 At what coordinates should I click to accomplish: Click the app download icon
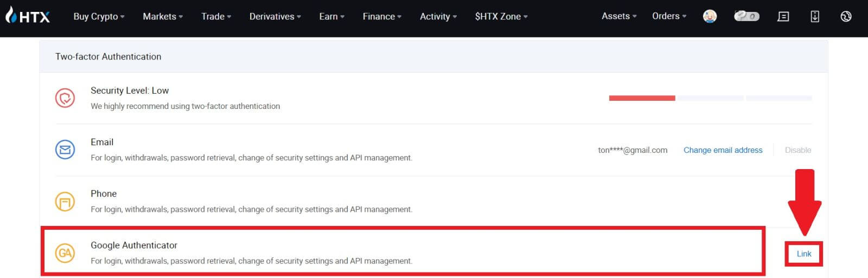click(x=814, y=16)
